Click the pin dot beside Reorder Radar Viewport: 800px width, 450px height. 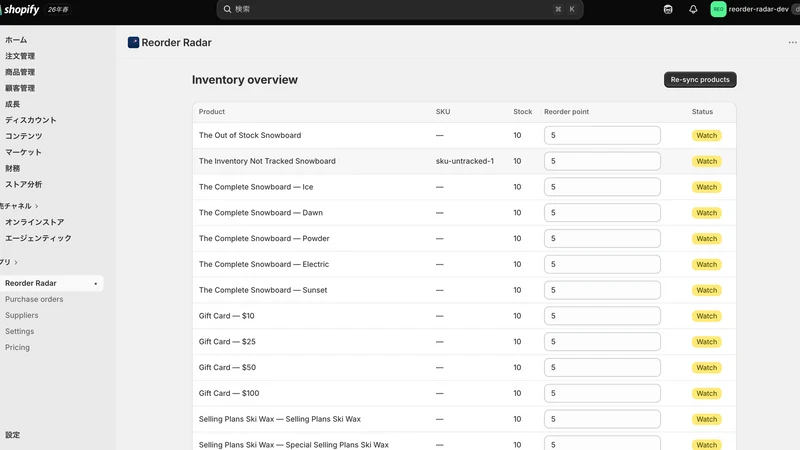point(95,284)
